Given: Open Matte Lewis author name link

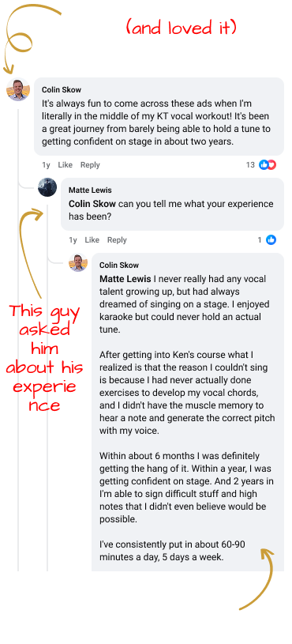Looking at the screenshot, I should [90, 190].
